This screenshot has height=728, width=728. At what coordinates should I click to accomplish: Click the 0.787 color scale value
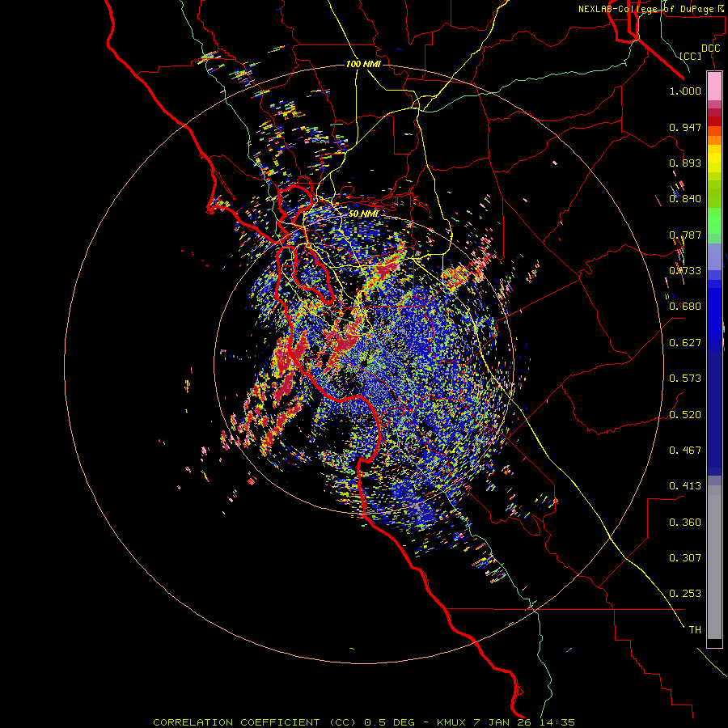(685, 235)
